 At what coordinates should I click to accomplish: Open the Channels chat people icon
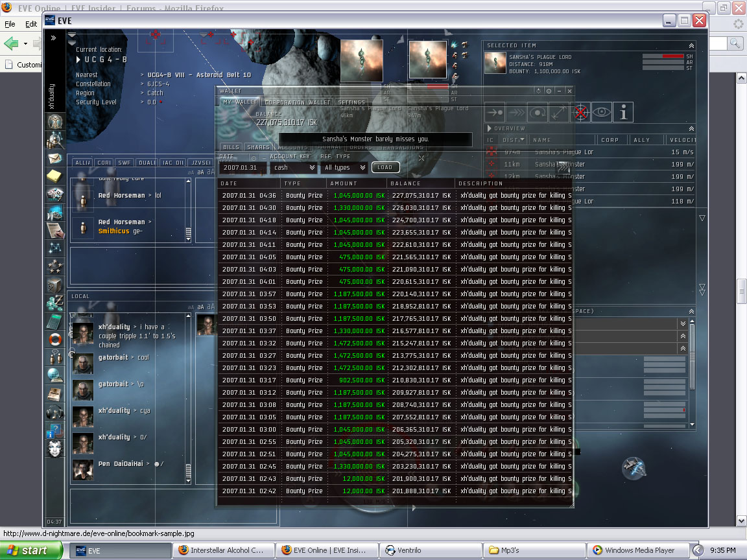[x=54, y=357]
